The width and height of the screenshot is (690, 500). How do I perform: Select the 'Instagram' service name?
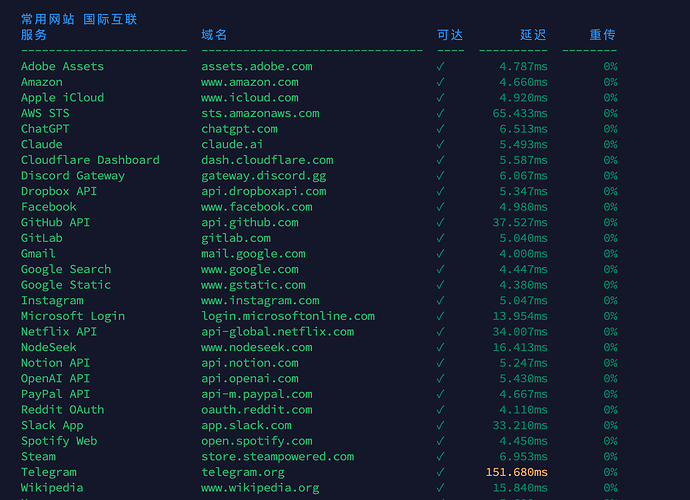[x=52, y=301]
